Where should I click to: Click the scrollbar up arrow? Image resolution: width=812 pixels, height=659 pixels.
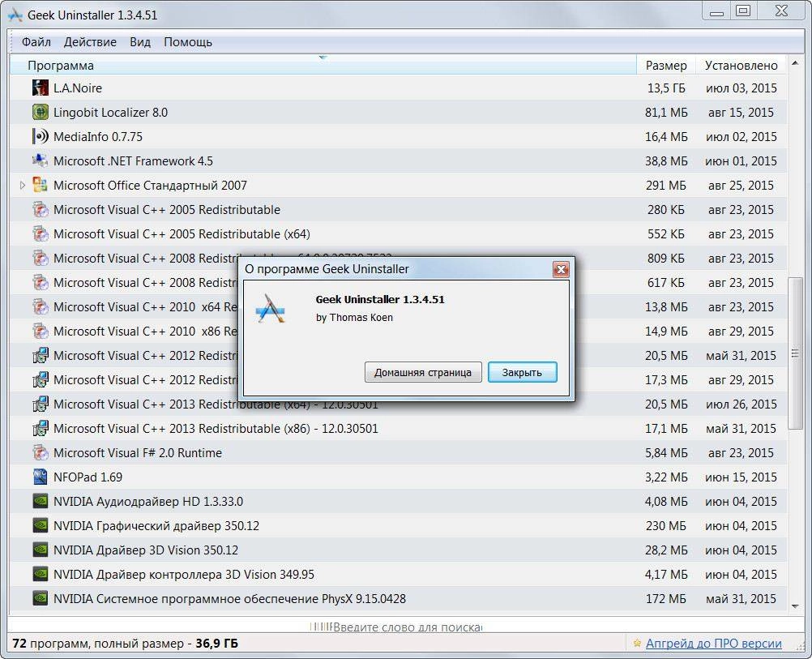(795, 64)
